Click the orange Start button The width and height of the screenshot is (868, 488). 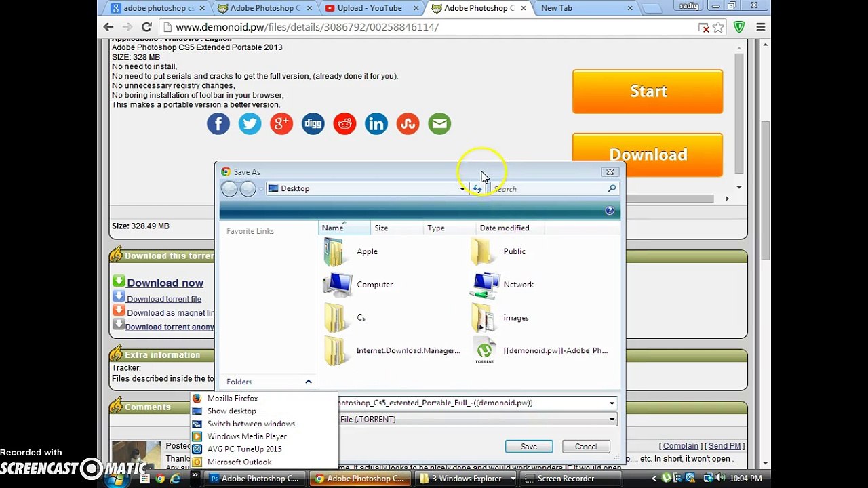click(648, 91)
